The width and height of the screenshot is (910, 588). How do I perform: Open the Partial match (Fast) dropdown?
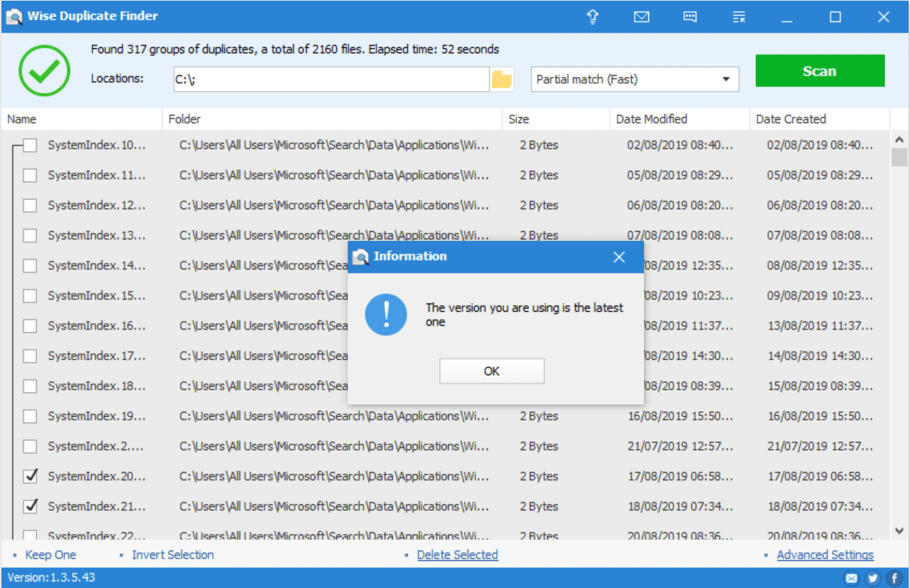635,80
